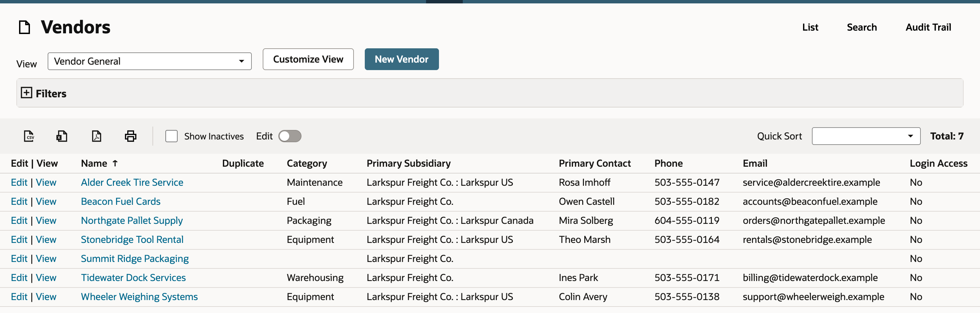Click phone number 604-555-0119
The width and height of the screenshot is (980, 313).
point(687,220)
